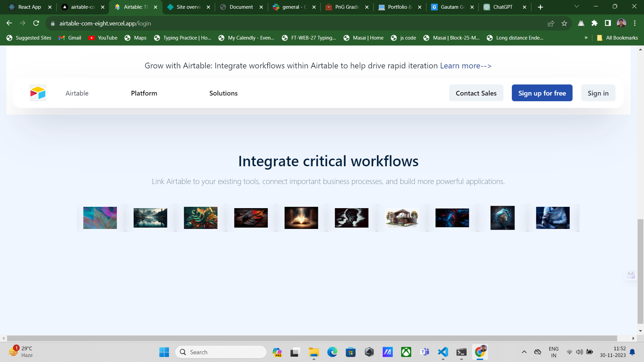The width and height of the screenshot is (644, 362).
Task: Click the horizontal scrollbar at the bottom
Action: [312, 338]
